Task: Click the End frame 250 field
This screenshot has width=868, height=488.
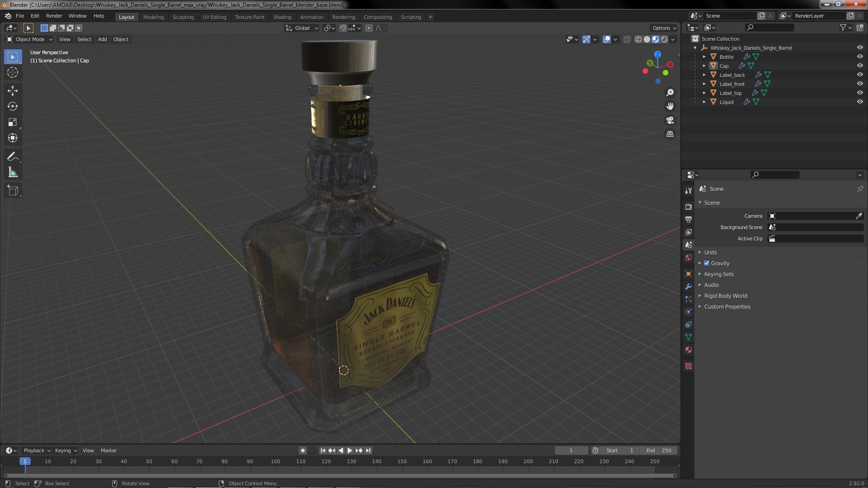Action: click(658, 450)
